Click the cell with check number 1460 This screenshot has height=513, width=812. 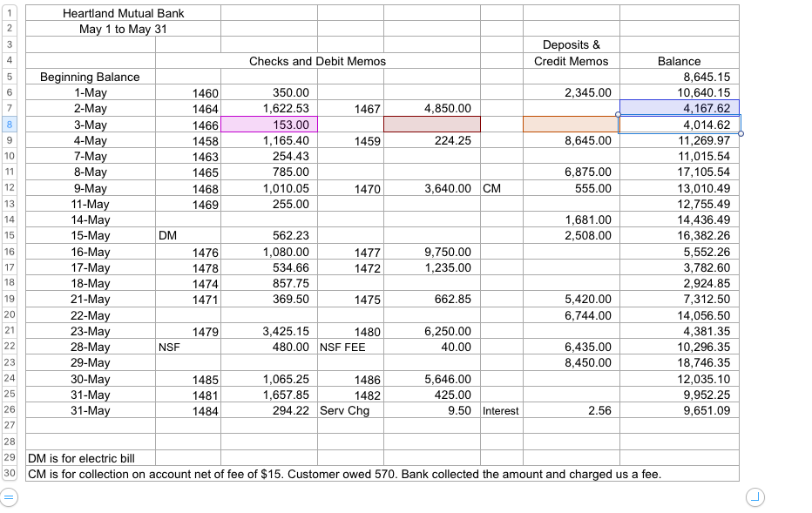188,92
